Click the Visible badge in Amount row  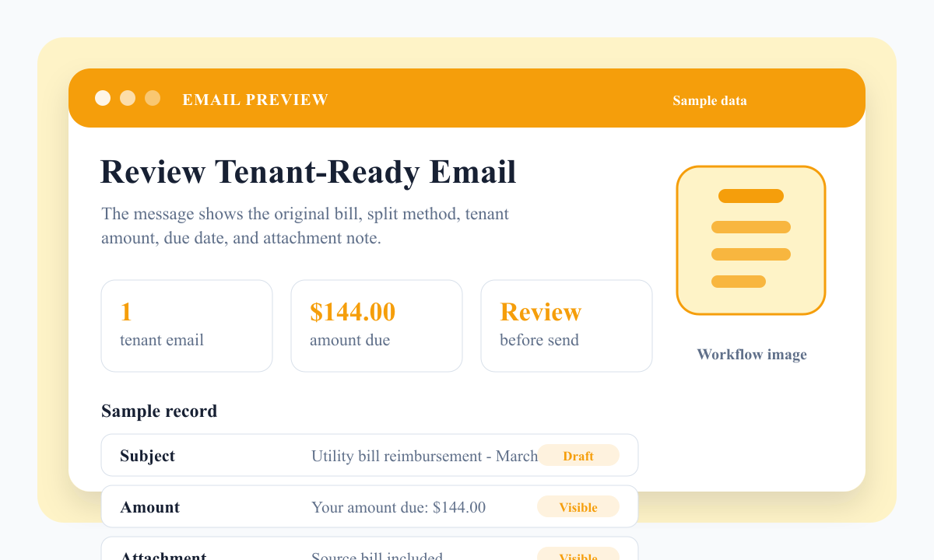[x=578, y=507]
